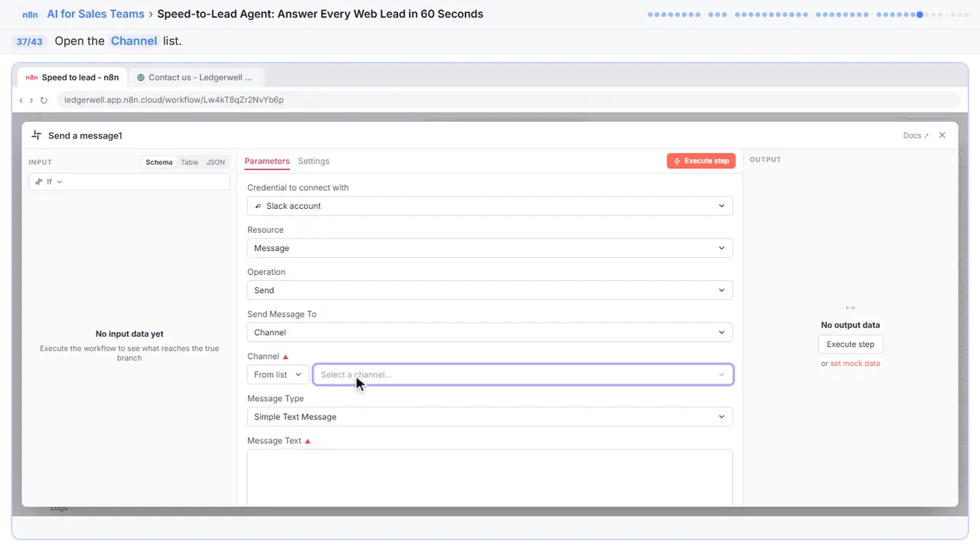980x551 pixels.
Task: Click the n8n logo badge in header
Action: (x=30, y=15)
